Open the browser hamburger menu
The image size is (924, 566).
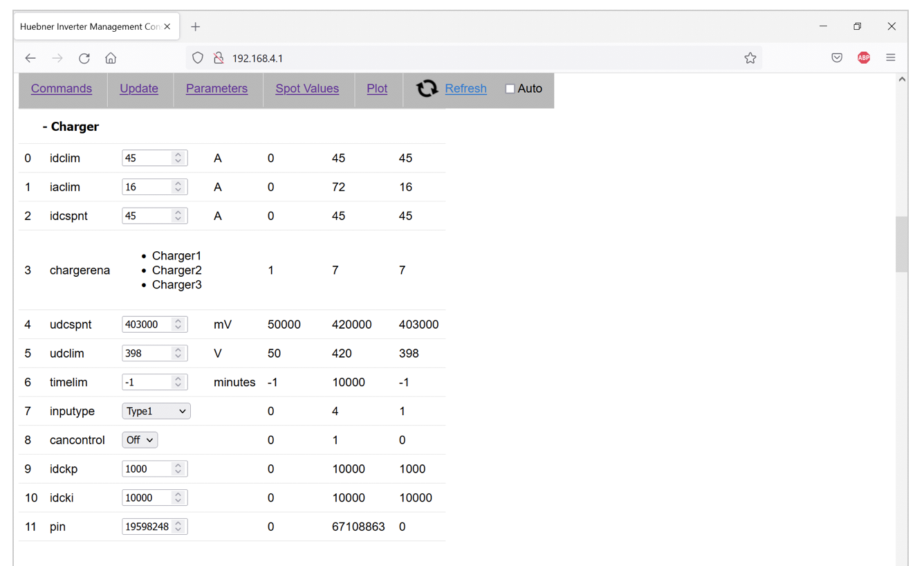pyautogui.click(x=891, y=58)
